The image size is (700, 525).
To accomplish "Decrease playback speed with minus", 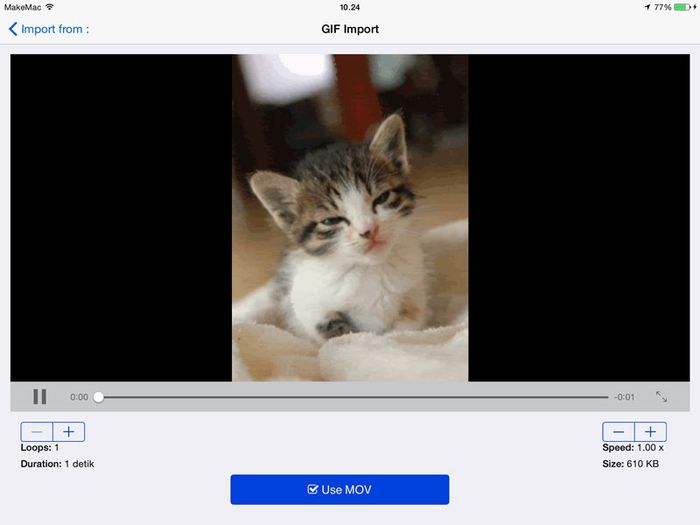I will point(618,432).
